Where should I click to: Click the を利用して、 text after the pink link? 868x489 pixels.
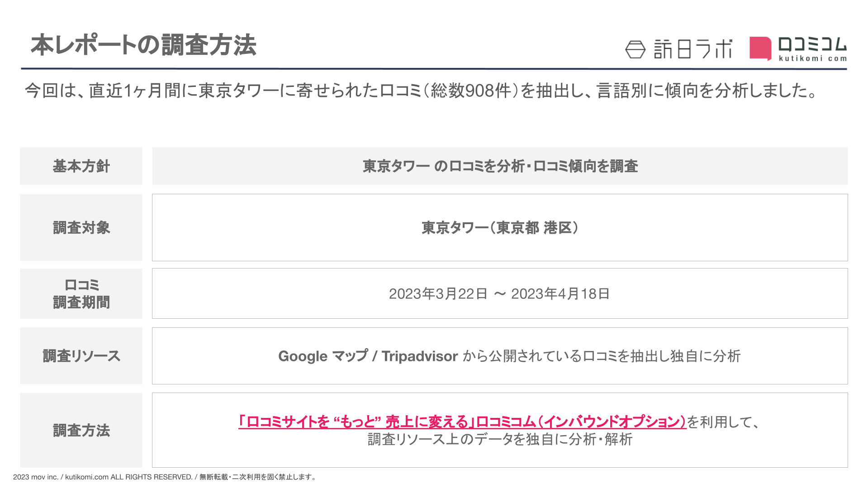(x=724, y=422)
